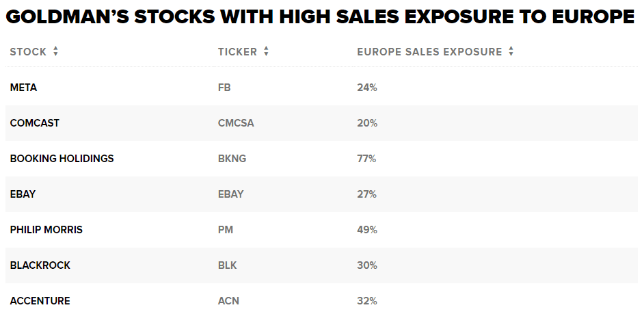The image size is (644, 314).
Task: Click the sort icon beside Stock header
Action: 55,51
